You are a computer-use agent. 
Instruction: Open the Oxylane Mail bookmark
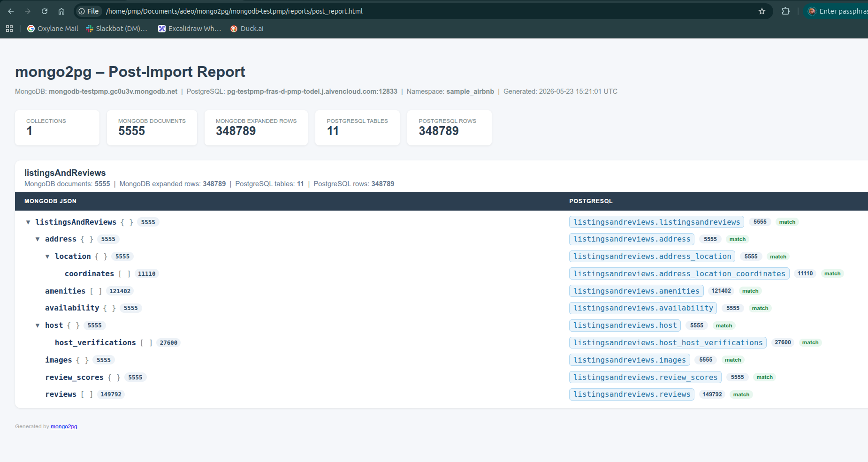click(53, 29)
